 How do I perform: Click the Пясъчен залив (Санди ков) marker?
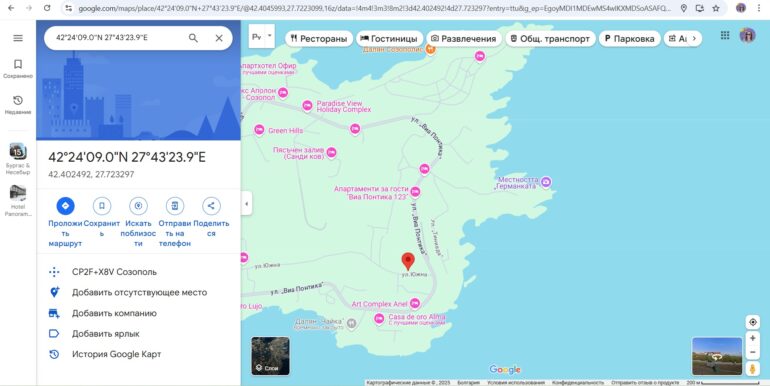pyautogui.click(x=331, y=153)
